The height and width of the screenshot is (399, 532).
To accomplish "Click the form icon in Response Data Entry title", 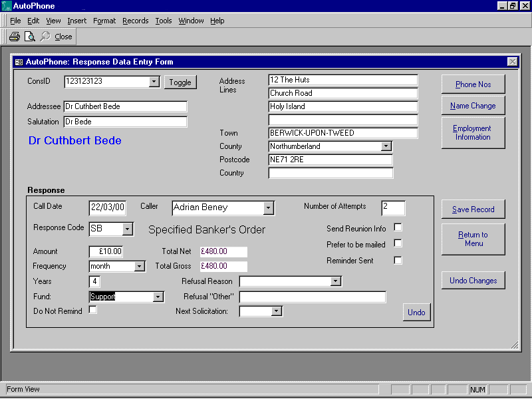I will tap(19, 62).
